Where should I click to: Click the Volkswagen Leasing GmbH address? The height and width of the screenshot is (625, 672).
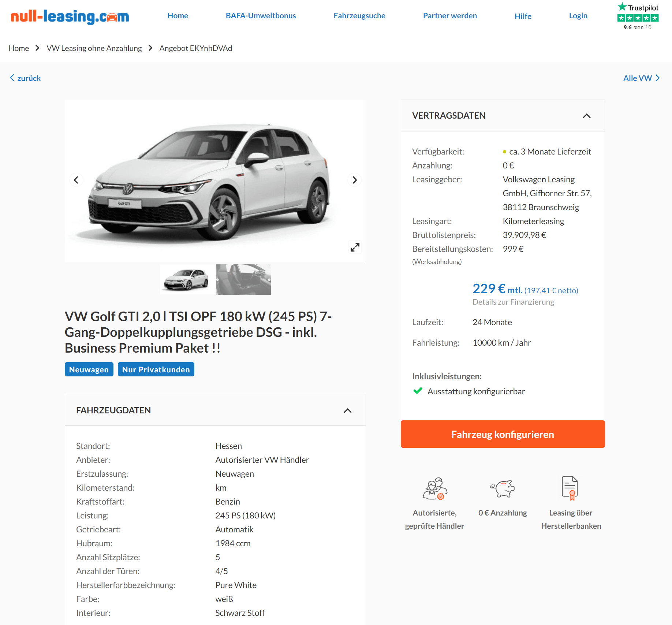(547, 193)
